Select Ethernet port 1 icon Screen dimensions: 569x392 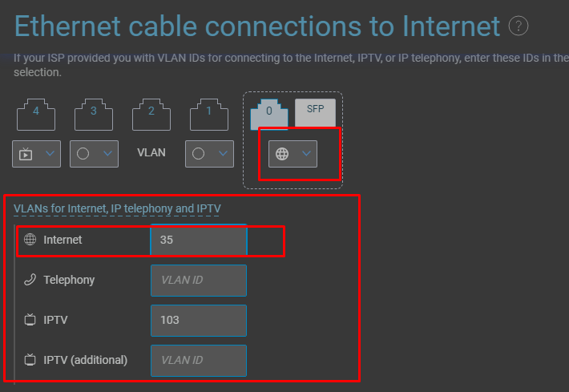tap(209, 115)
